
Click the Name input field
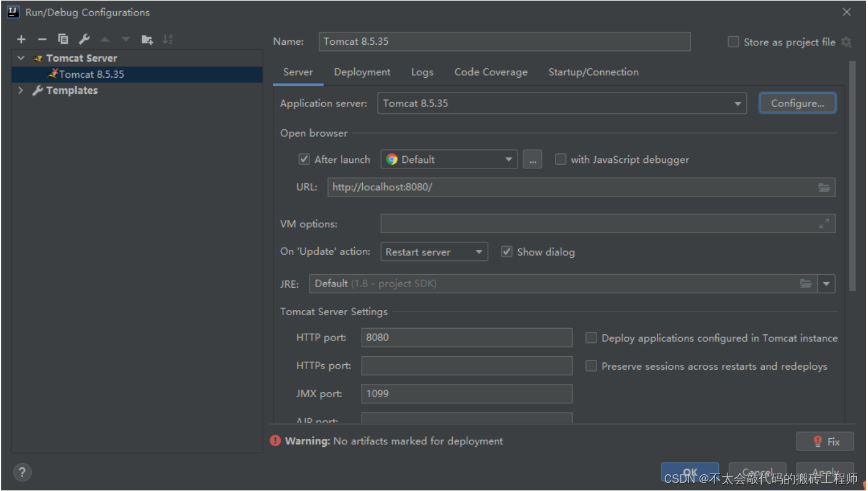click(505, 42)
